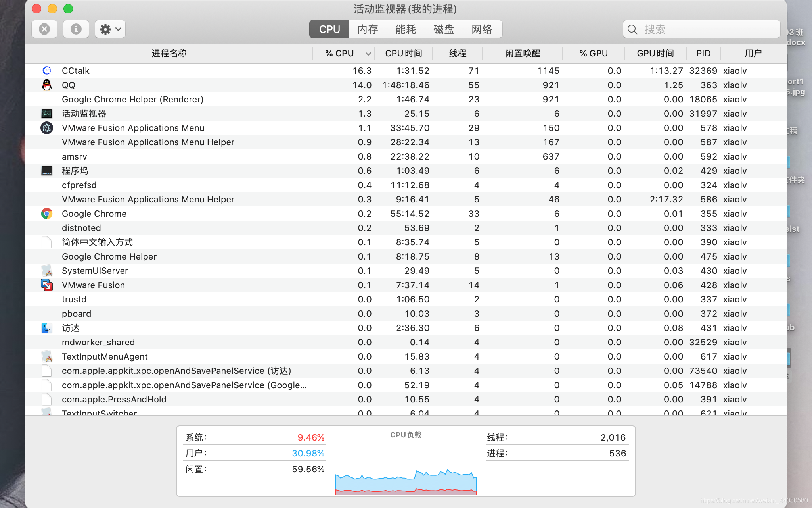
Task: Click the quit process (X) toolbar button
Action: [x=44, y=29]
